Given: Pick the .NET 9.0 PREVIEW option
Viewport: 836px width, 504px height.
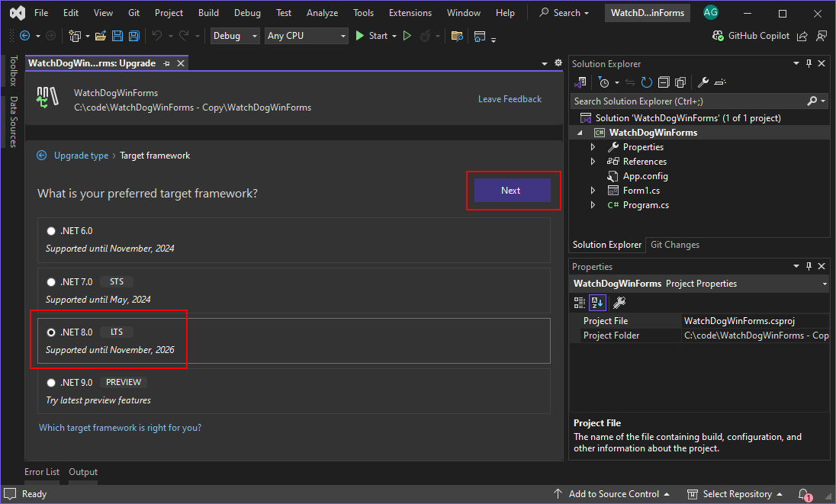Looking at the screenshot, I should click(x=51, y=382).
